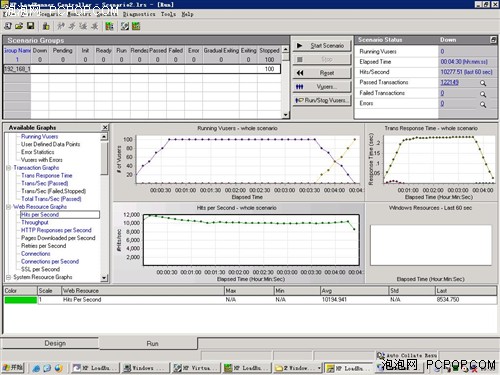500x375 pixels.
Task: Click the Firefox quick launch icon
Action: (59, 368)
